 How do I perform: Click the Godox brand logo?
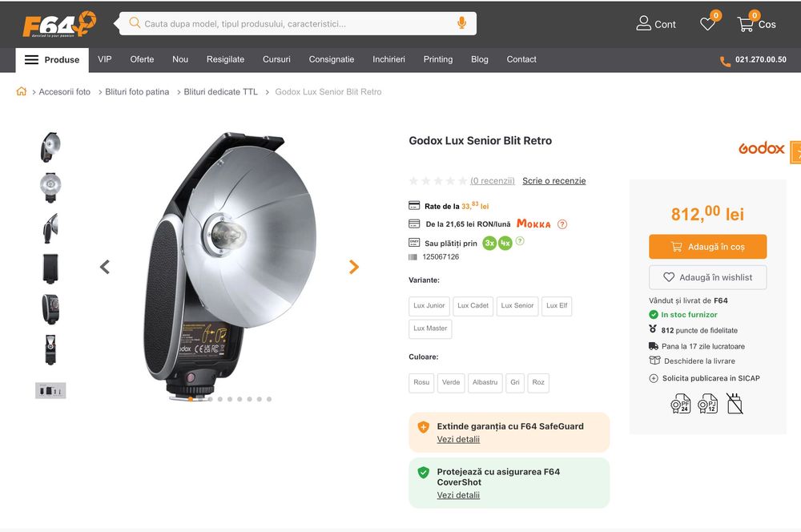[x=761, y=148]
